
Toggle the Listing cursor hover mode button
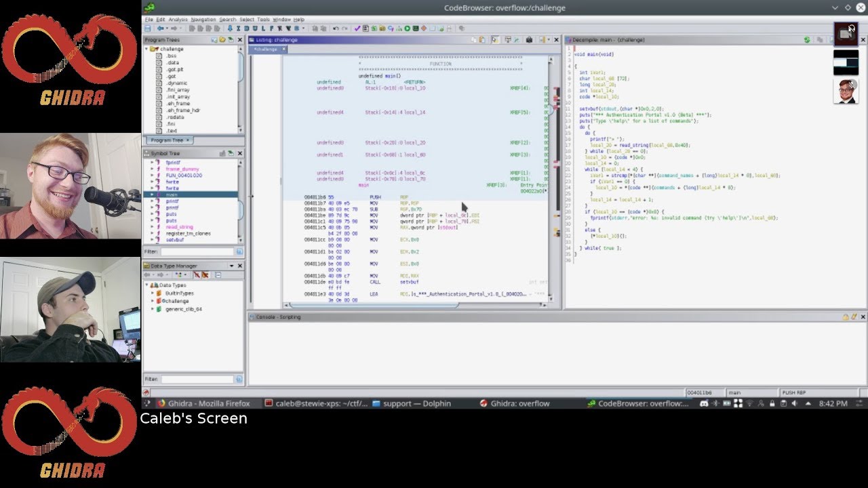click(x=496, y=40)
